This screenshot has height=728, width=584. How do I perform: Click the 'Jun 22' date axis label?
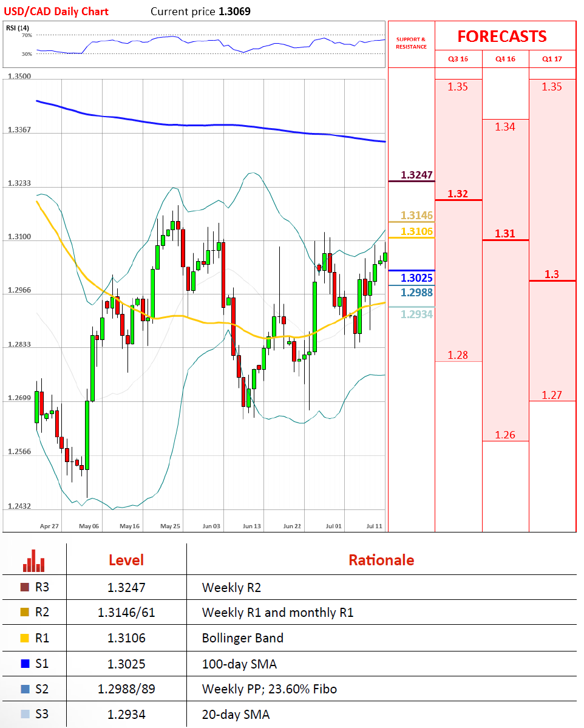(x=292, y=526)
